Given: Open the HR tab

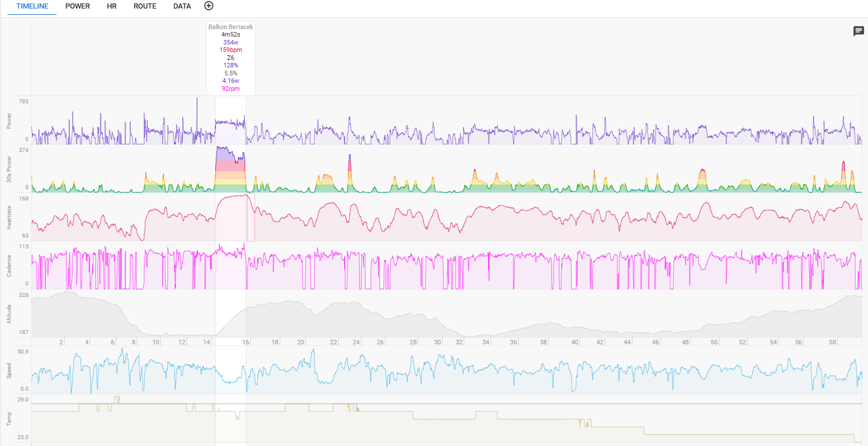Looking at the screenshot, I should (111, 6).
